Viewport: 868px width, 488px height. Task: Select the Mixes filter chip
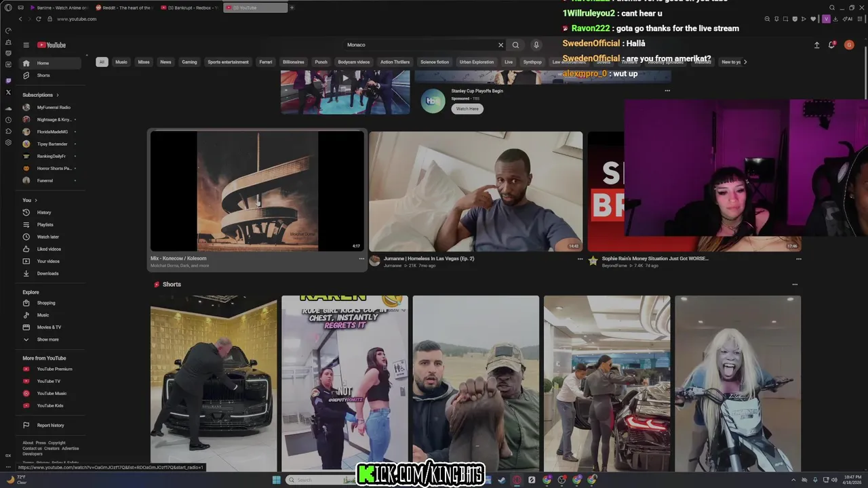coord(144,62)
